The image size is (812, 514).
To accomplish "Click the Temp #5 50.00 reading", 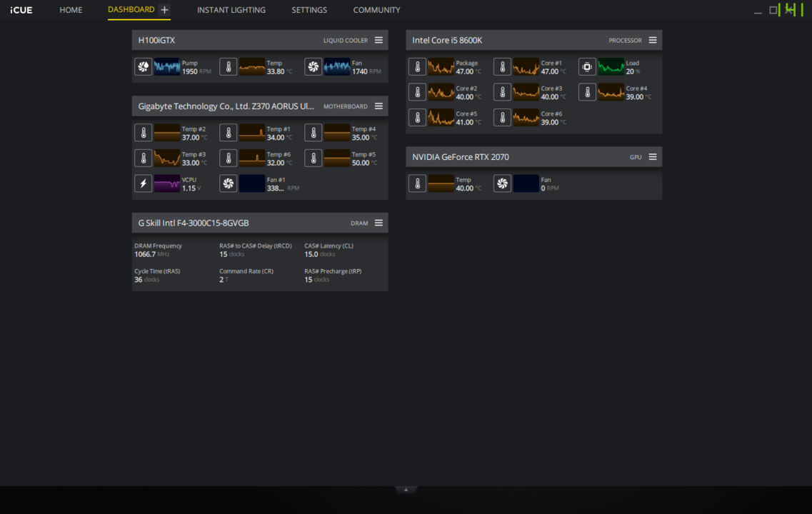I will 364,163.
